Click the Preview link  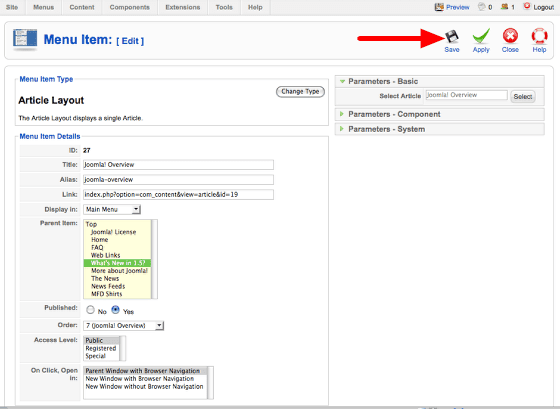pyautogui.click(x=458, y=7)
